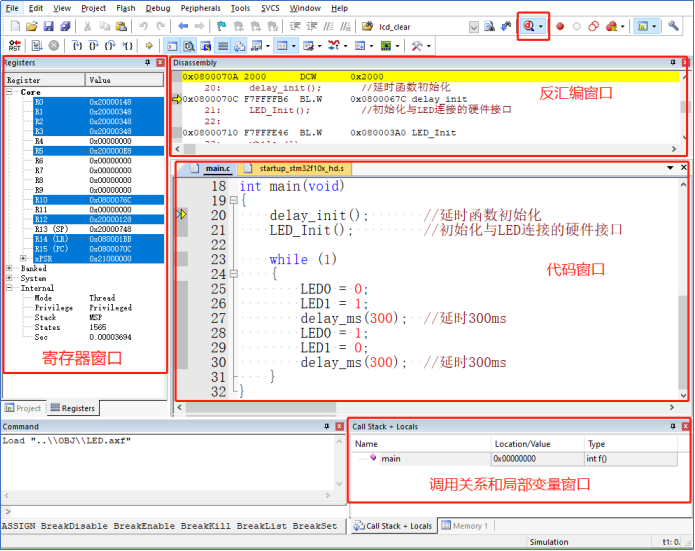Open the lcd_clear find combo box dropdown
This screenshot has width=695, height=551.
pyautogui.click(x=474, y=27)
